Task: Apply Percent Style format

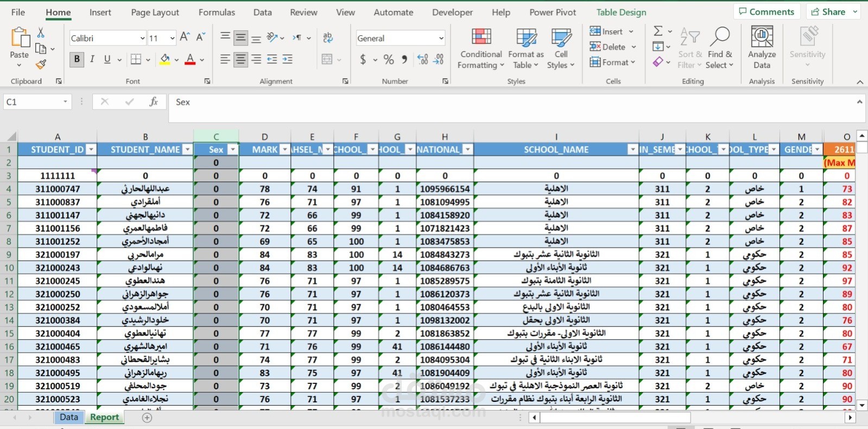Action: click(x=389, y=59)
